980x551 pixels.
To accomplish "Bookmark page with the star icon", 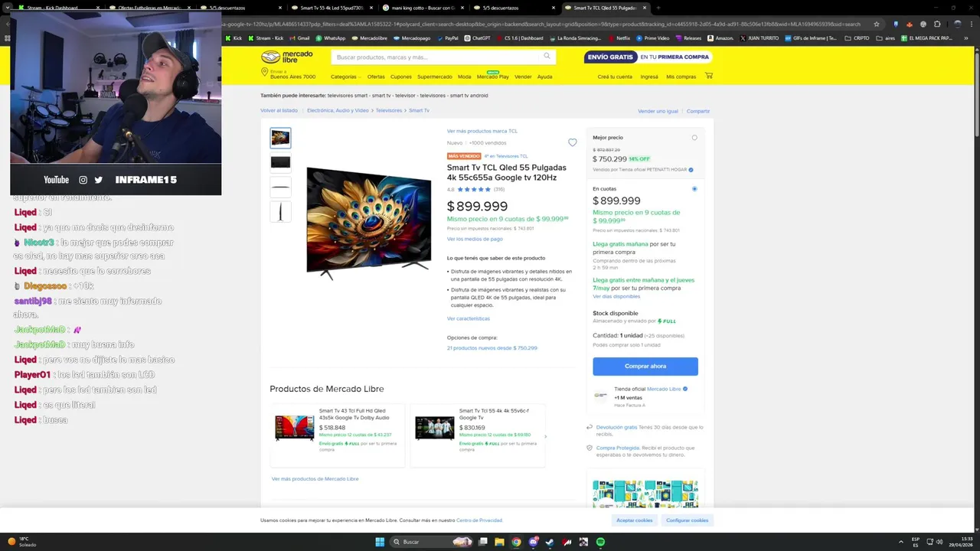I will click(877, 24).
